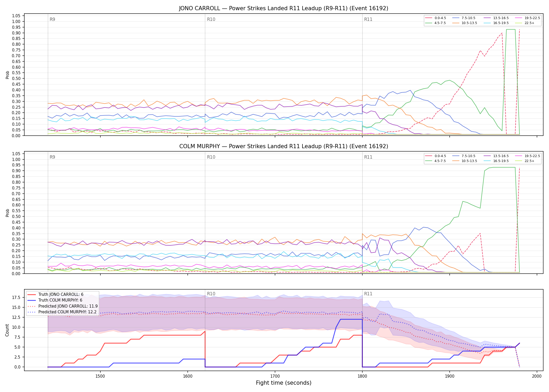Click the 1900 x-axis tick label
Image resolution: width=549 pixels, height=392 pixels.
(449, 376)
